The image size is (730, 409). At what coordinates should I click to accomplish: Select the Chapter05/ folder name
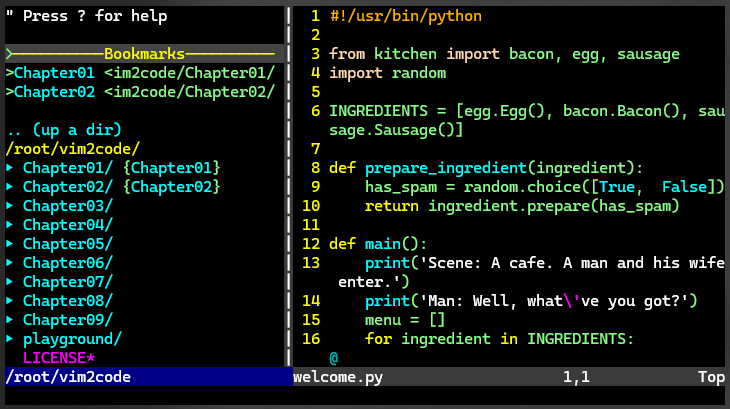(68, 243)
